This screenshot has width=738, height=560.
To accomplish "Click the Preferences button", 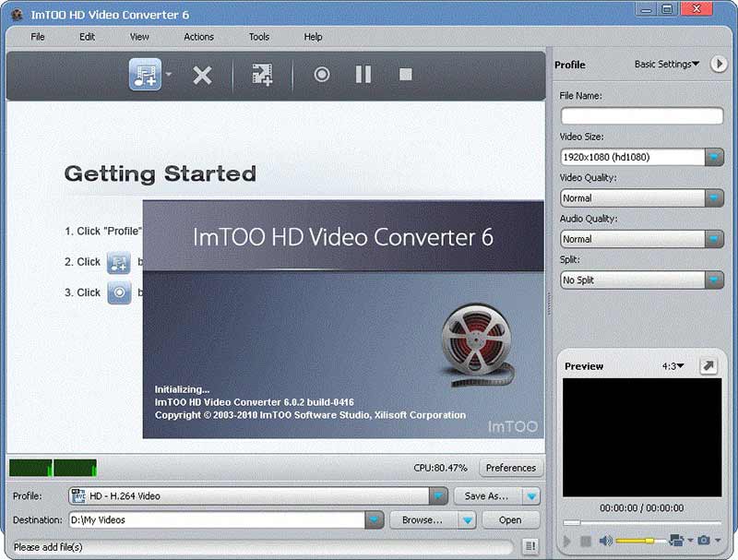I will [511, 468].
